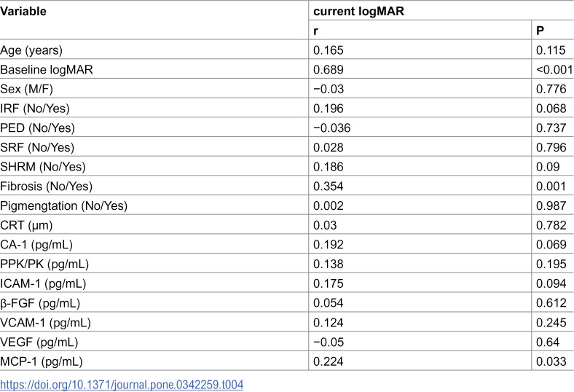The image size is (574, 392).
Task: Click the 0.033 MCP-1 P value
Action: 551,361
